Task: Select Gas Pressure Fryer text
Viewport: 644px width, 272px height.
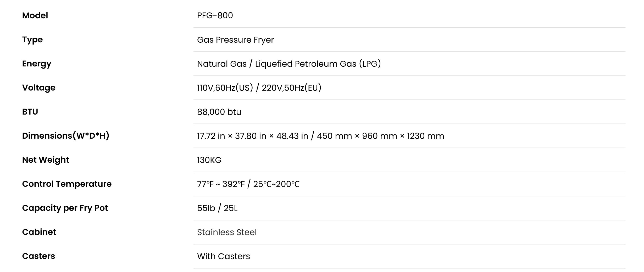Action: [x=235, y=40]
